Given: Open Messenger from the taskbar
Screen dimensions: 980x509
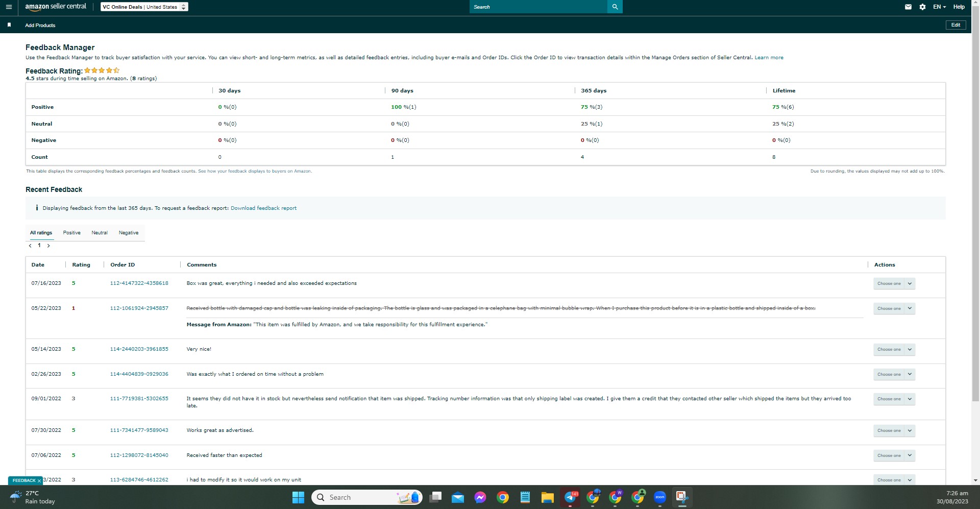Looking at the screenshot, I should tap(480, 497).
